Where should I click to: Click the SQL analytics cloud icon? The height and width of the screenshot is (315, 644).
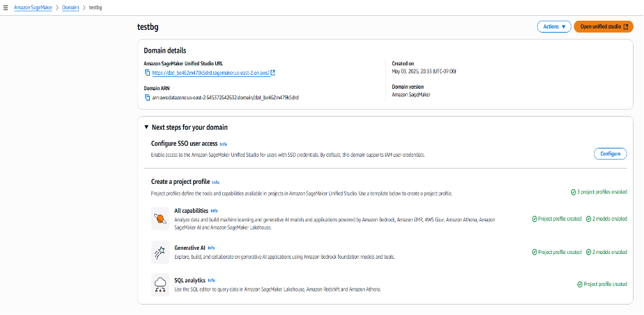pos(160,284)
